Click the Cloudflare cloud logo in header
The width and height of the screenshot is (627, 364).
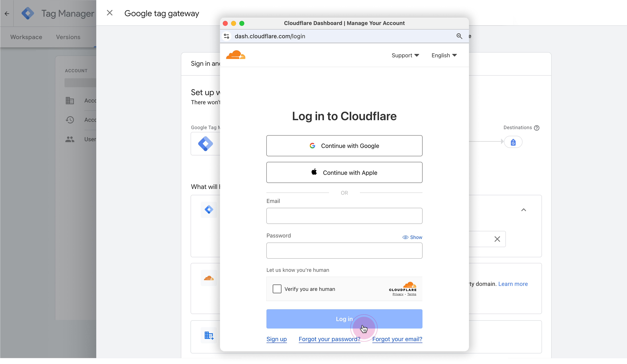[x=235, y=55]
